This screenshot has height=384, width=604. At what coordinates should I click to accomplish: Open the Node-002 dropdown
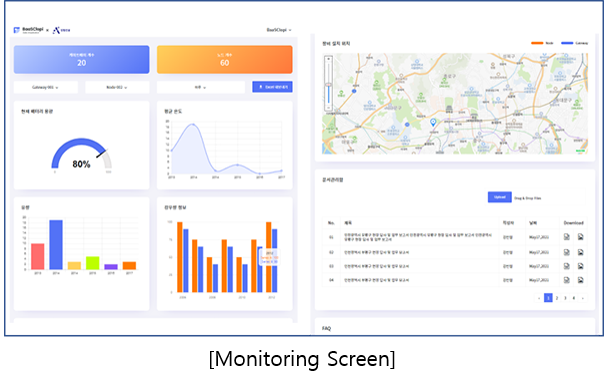click(117, 87)
